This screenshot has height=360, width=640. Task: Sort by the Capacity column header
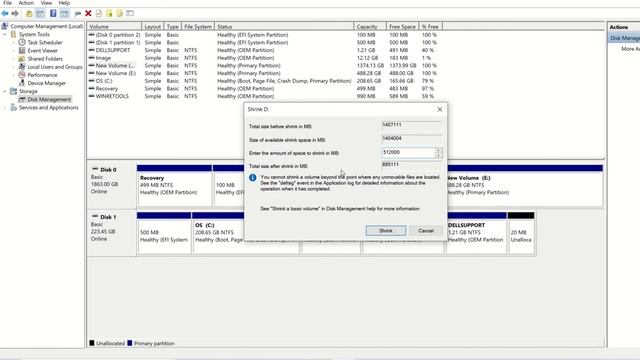[370, 27]
